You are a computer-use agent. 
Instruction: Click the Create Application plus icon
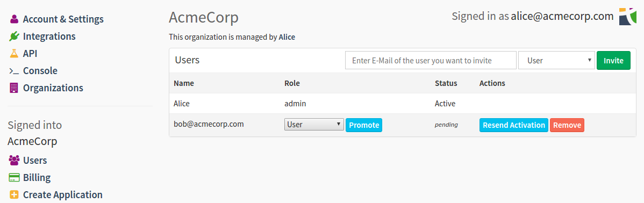point(14,195)
